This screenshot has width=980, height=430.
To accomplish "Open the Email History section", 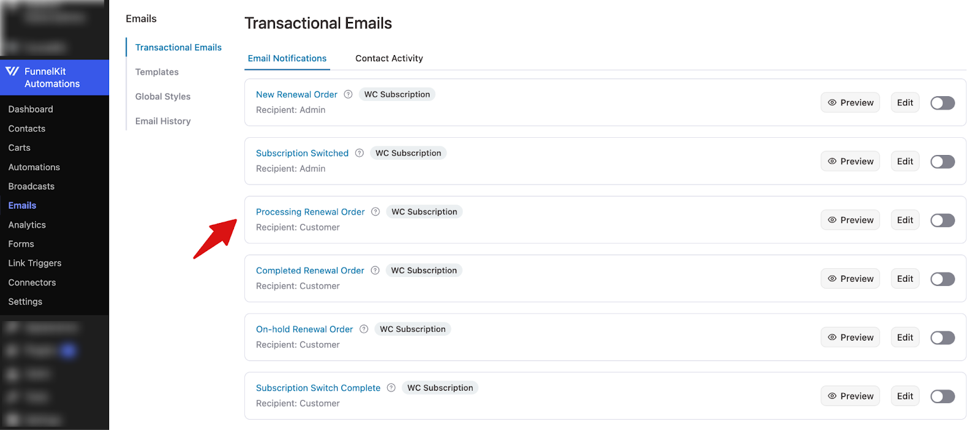I will point(162,121).
